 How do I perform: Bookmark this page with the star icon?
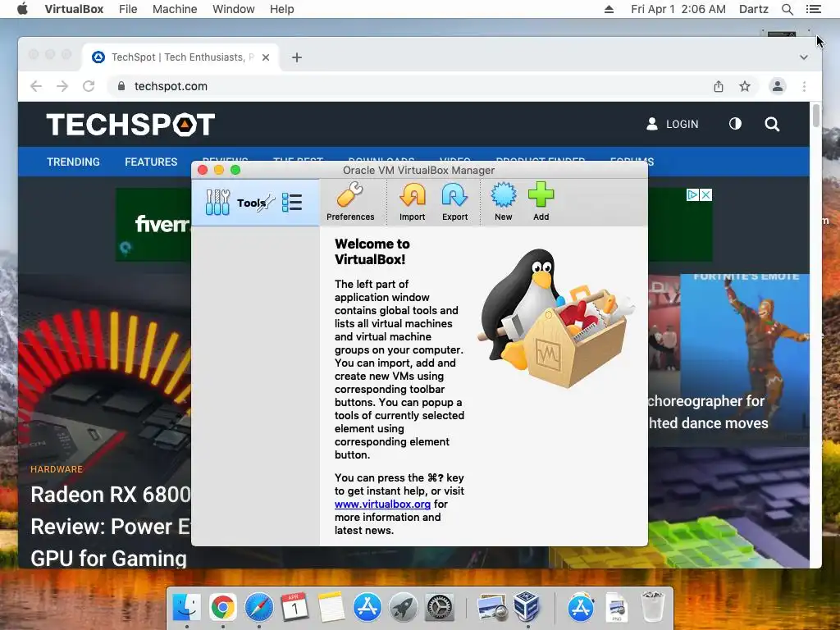pos(745,86)
